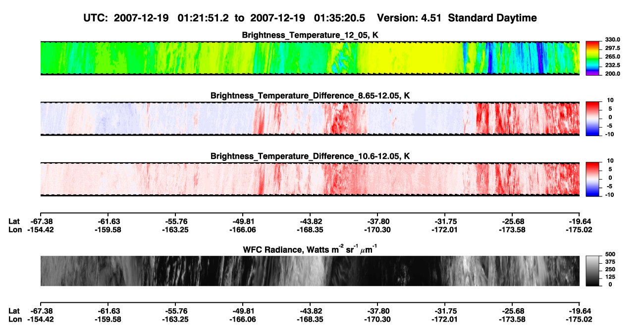The height and width of the screenshot is (330, 644).
Task: Click the 'Lat' label under the WFC Radiance panel
Action: pos(14,311)
